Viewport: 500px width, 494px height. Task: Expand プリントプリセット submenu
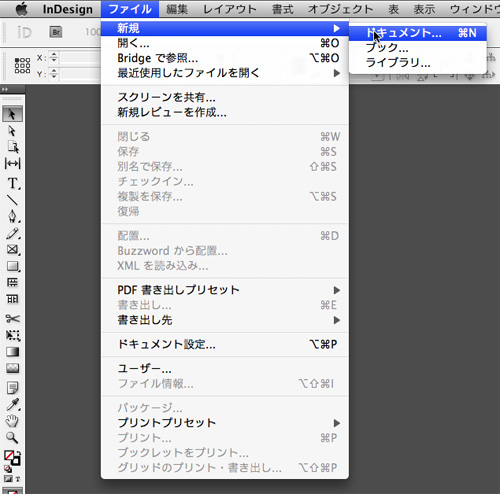point(225,423)
